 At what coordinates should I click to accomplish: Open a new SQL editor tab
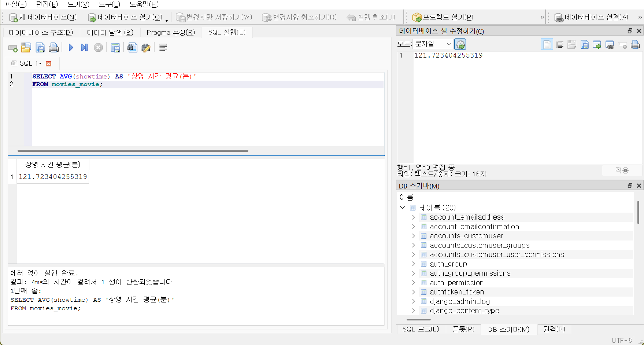pyautogui.click(x=12, y=48)
